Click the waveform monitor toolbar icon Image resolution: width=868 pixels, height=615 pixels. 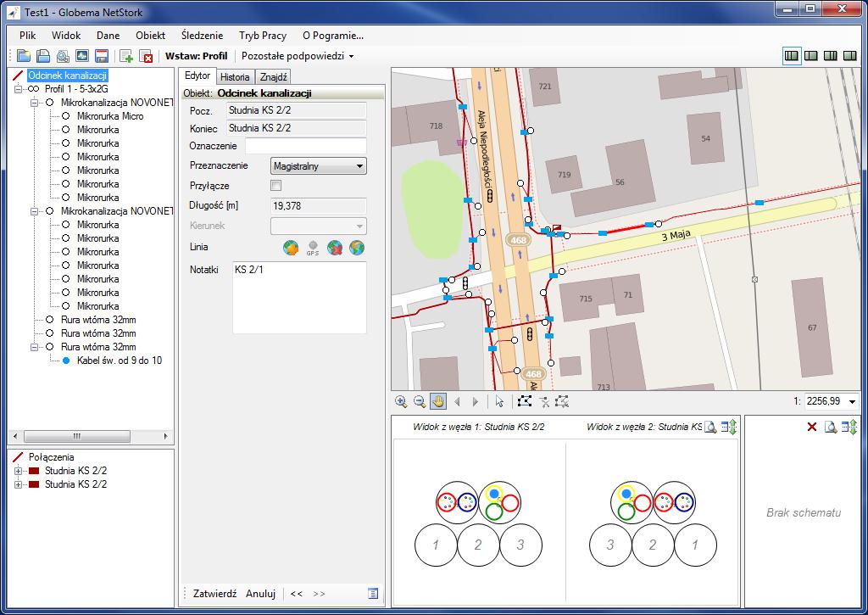82,56
